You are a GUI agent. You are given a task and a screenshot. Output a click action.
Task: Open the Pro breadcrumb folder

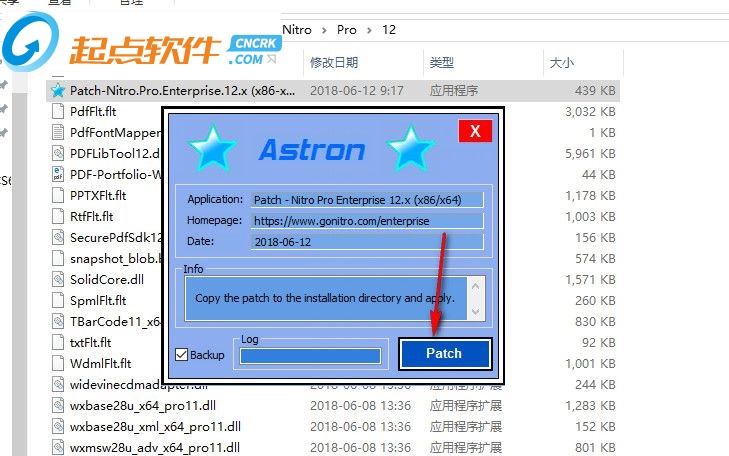[347, 30]
